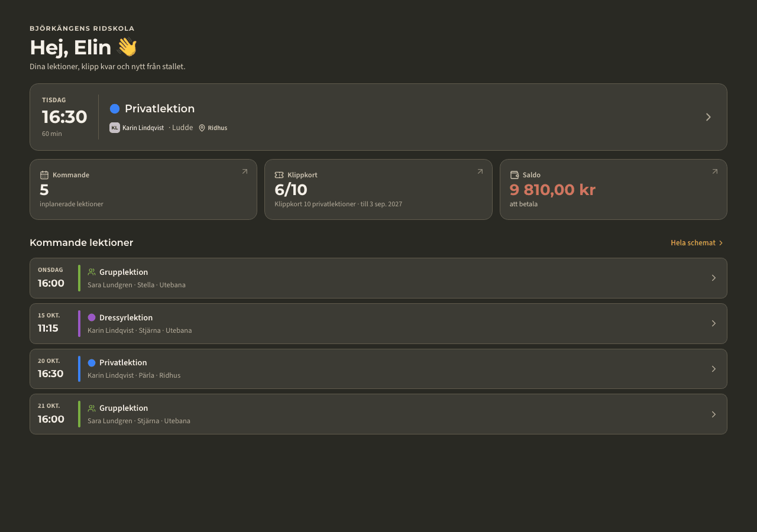Viewport: 757px width, 532px height.
Task: Click the text Karin Lindqvist · Stjärna · Utebana
Action: coord(140,330)
